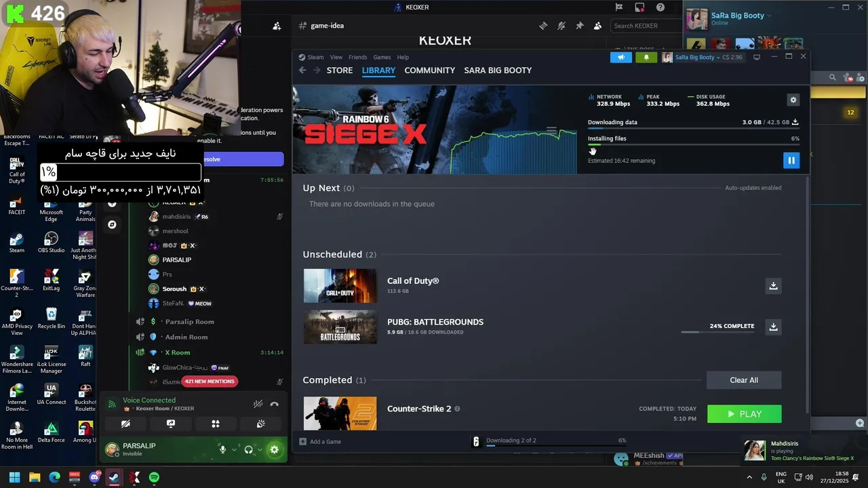Click the Installing files progress bar
Screen dimensions: 868x488
(693, 144)
